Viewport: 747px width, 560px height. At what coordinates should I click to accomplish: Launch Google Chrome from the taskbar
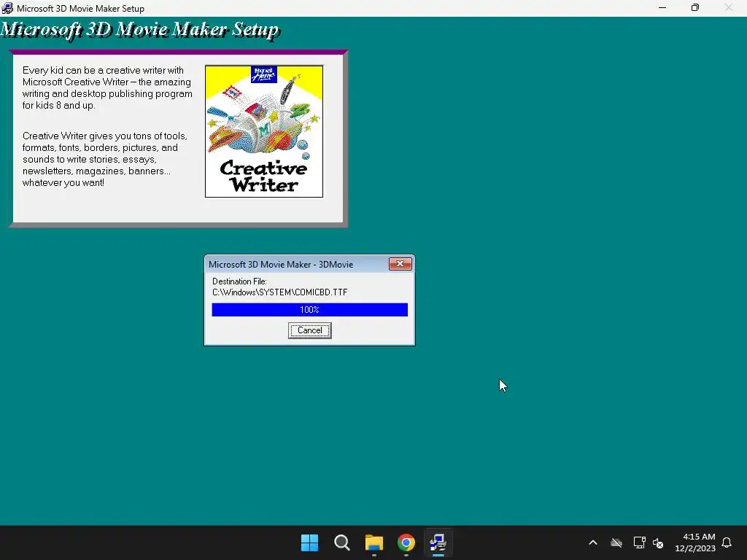(x=406, y=542)
